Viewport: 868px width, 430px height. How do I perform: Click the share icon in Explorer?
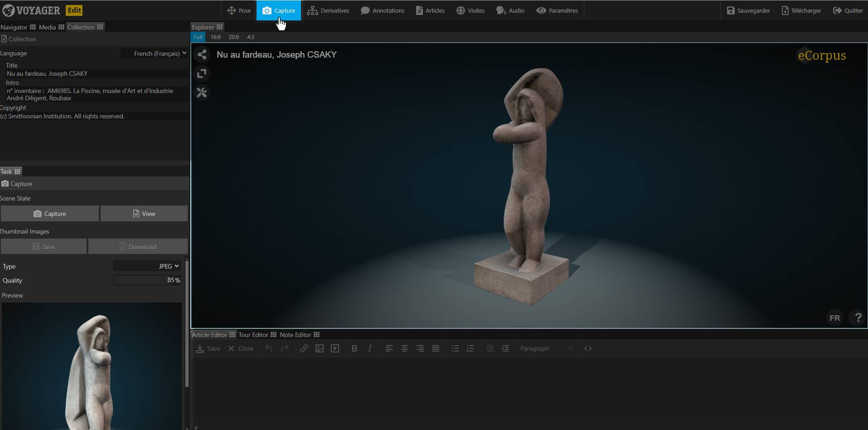pos(202,55)
